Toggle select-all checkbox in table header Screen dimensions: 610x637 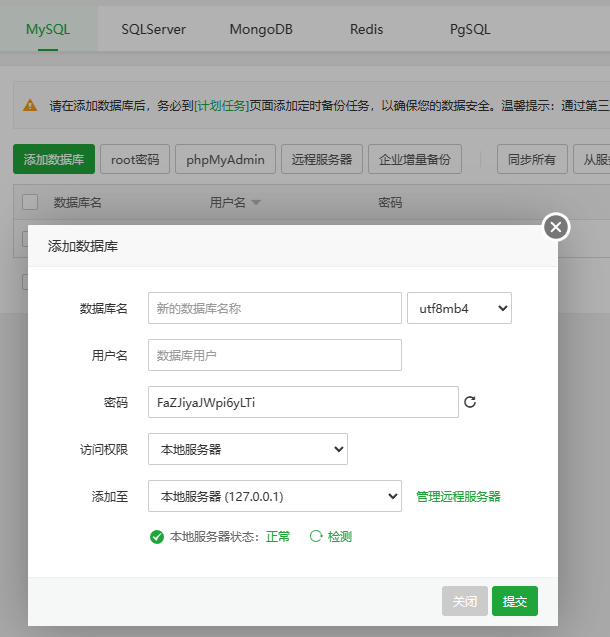click(x=30, y=202)
